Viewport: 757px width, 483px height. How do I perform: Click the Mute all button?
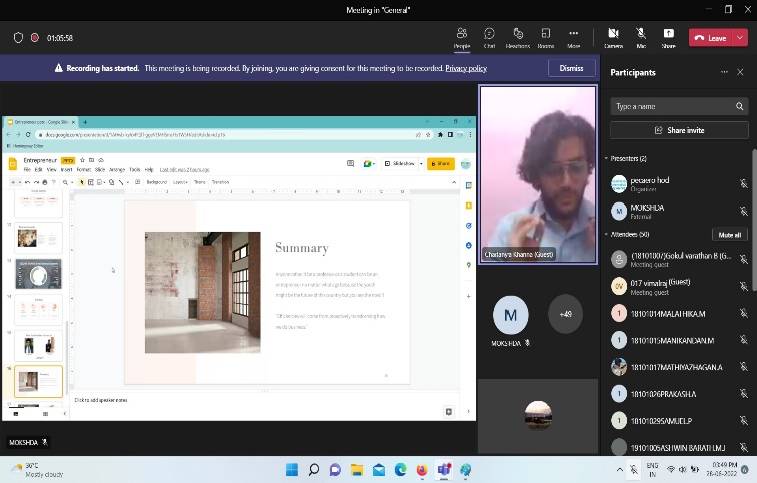pos(729,235)
